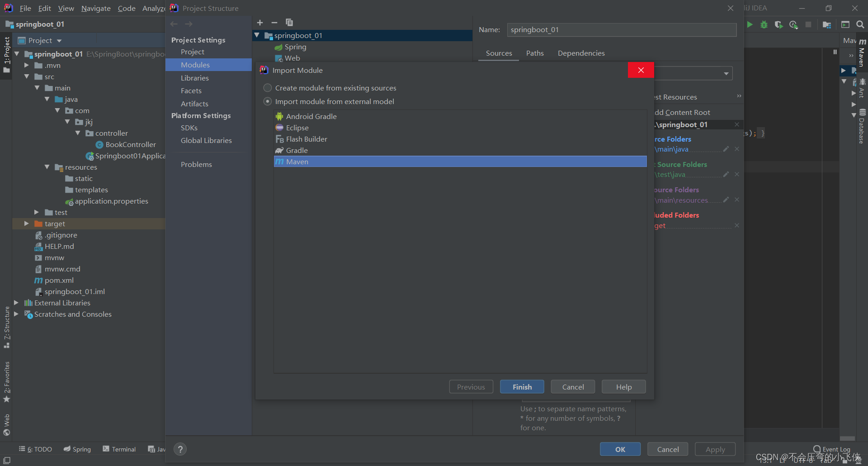The width and height of the screenshot is (868, 466).
Task: Open the Terminal tool window
Action: click(119, 449)
